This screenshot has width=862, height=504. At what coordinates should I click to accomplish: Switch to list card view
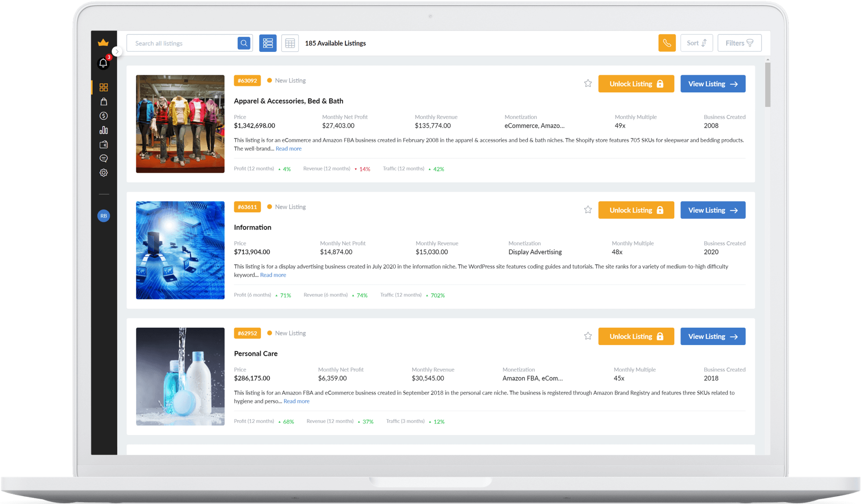click(268, 43)
